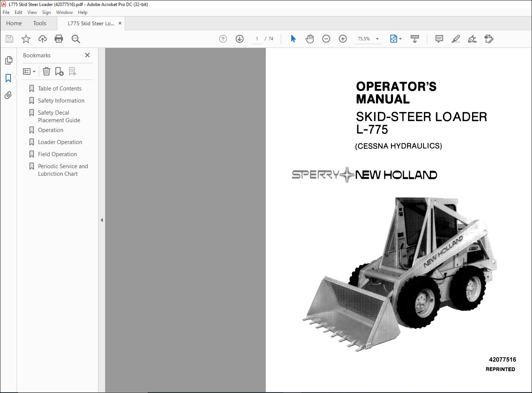Open Page Thumbnails panel
Viewport: 532px width, 393px height.
click(x=9, y=60)
